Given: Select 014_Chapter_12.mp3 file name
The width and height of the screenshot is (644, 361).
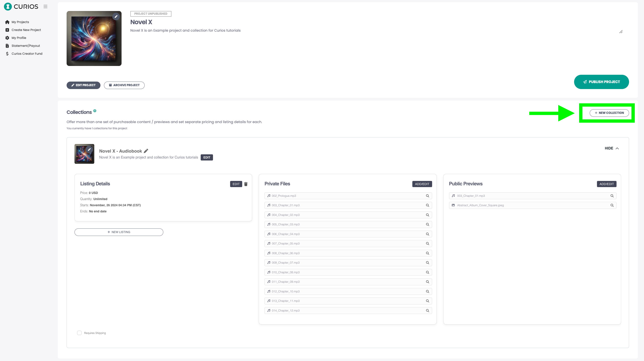Looking at the screenshot, I should tap(286, 310).
